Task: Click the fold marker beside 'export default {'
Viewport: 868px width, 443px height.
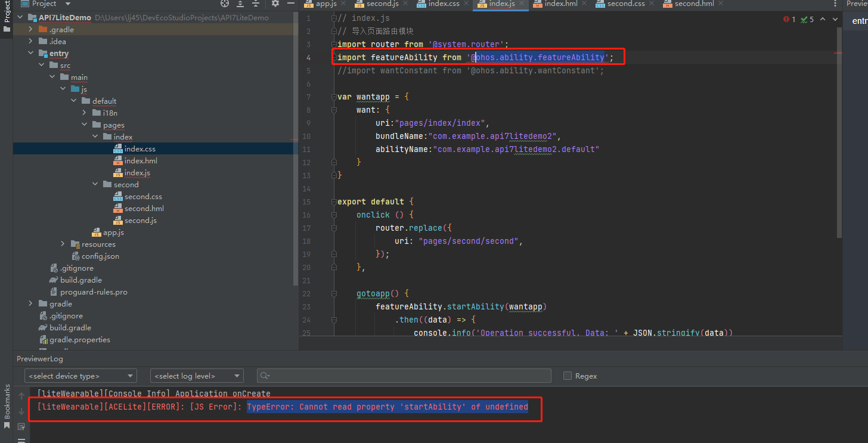Action: pyautogui.click(x=334, y=202)
